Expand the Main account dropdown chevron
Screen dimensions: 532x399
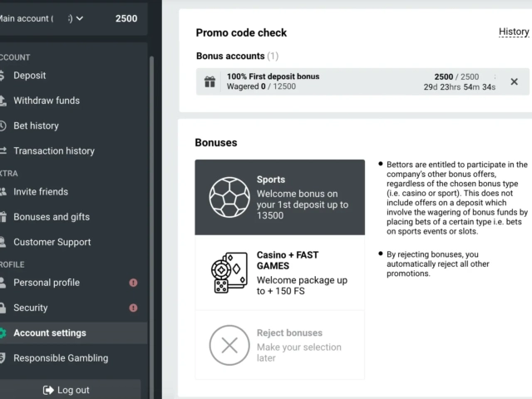pos(80,18)
